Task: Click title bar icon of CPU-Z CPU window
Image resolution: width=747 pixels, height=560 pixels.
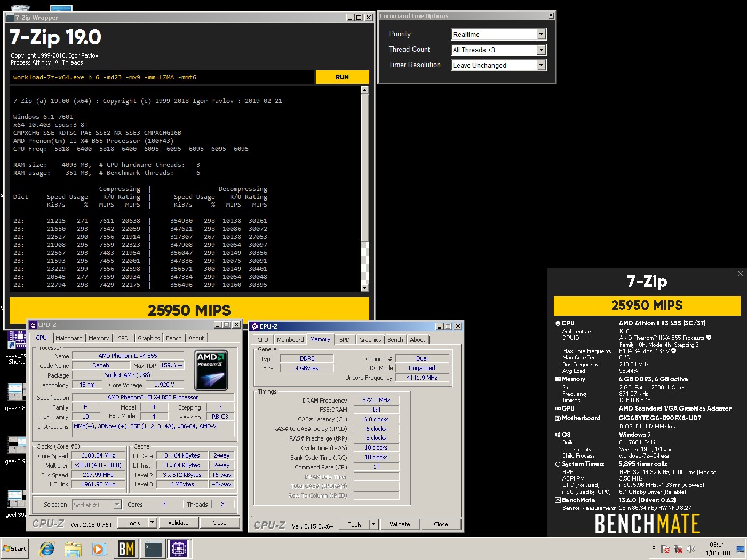Action: [33, 324]
